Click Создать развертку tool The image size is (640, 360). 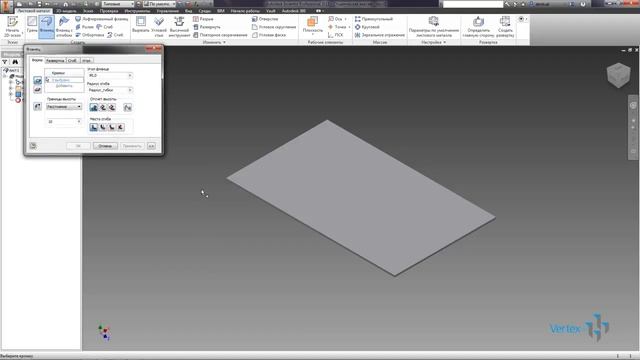tap(505, 27)
